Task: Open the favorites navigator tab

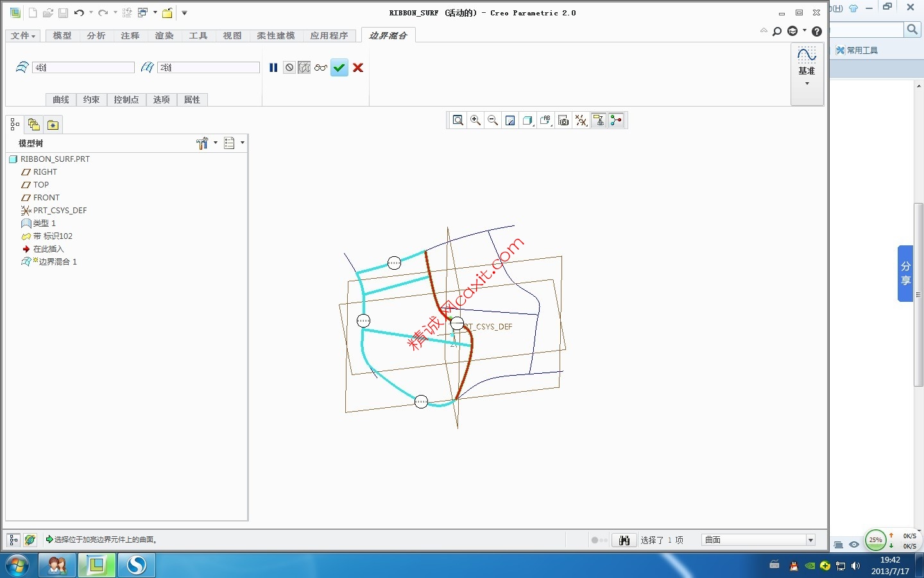Action: [x=53, y=125]
